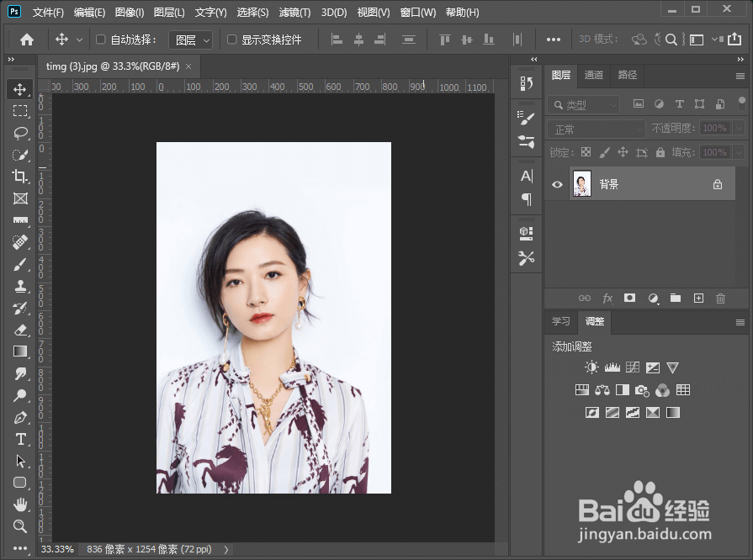Screen dimensions: 753x560
Task: Add a layer mask
Action: [629, 298]
